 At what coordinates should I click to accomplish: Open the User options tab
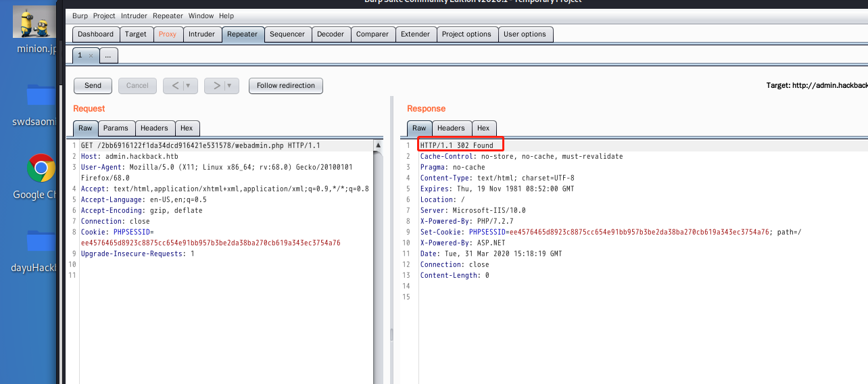point(525,34)
